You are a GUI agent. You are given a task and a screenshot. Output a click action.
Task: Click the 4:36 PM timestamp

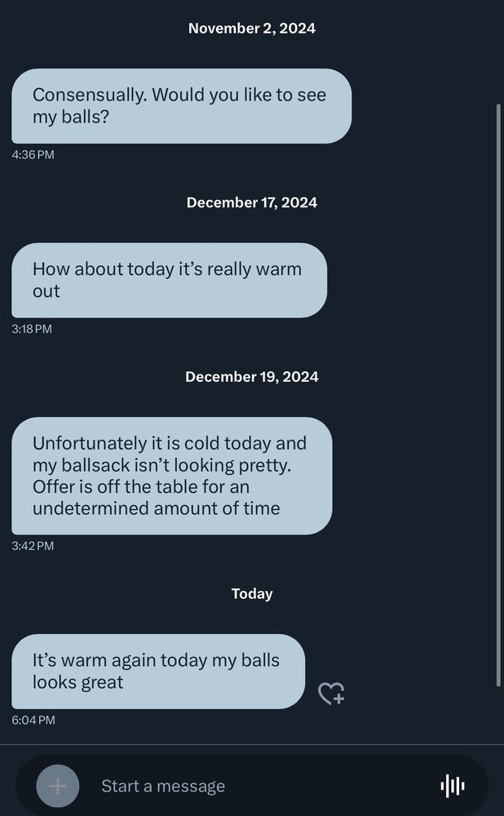[33, 154]
